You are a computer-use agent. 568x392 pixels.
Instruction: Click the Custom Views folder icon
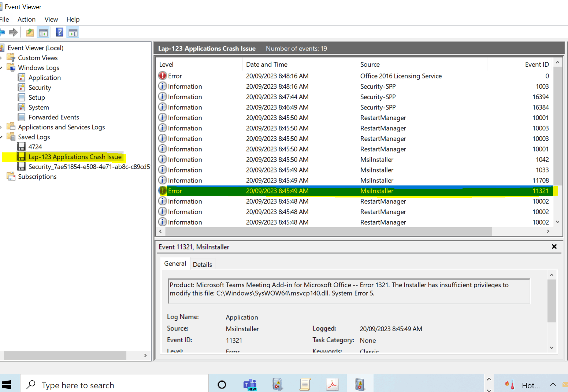click(11, 58)
